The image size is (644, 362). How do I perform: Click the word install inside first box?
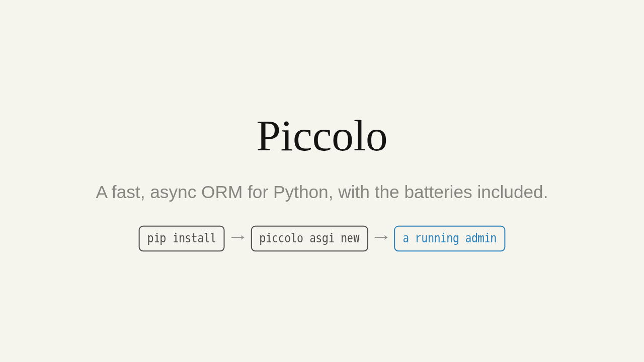[x=194, y=238]
